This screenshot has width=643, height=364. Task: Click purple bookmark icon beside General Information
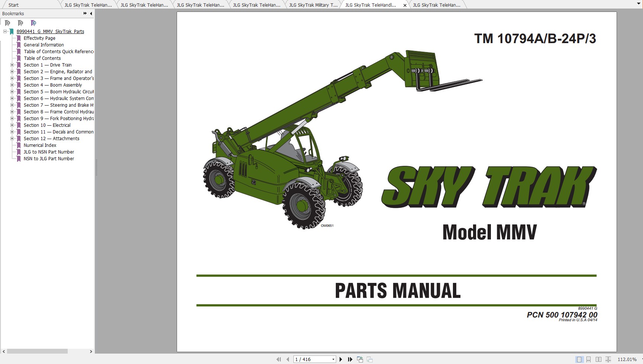pos(19,45)
